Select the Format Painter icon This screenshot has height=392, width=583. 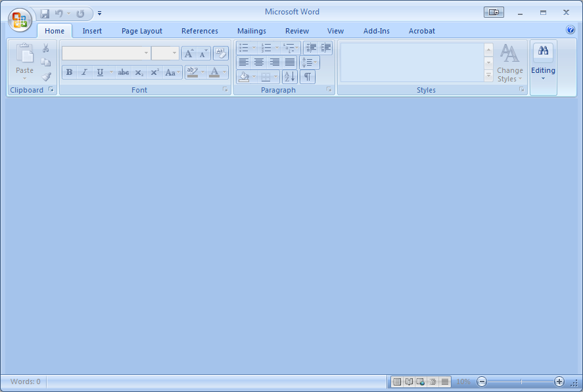pos(46,76)
